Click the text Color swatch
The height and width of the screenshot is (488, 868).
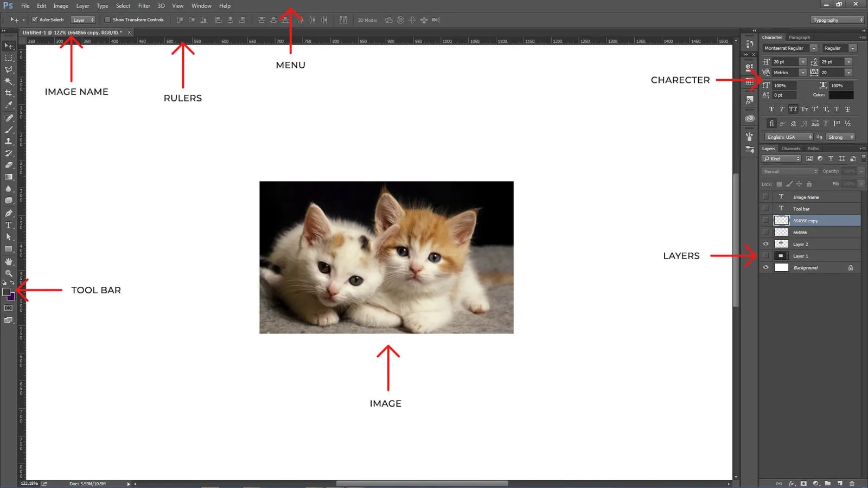(x=841, y=95)
